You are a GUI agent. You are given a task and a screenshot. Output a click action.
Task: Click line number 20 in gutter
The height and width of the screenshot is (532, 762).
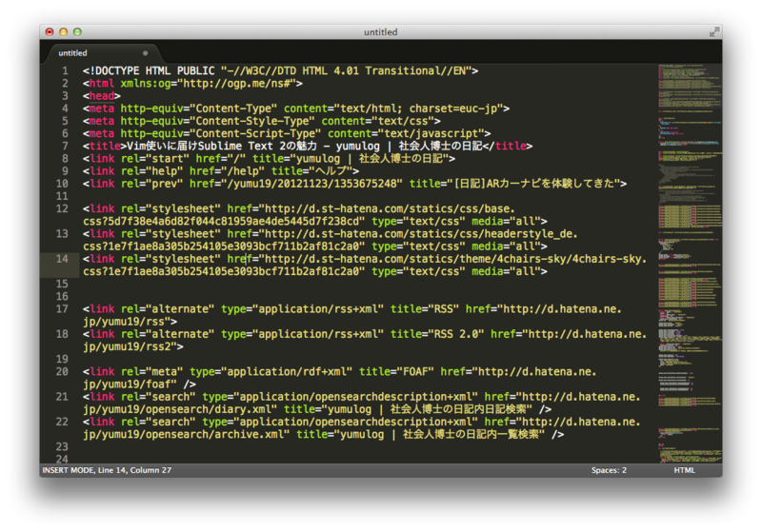pyautogui.click(x=62, y=371)
